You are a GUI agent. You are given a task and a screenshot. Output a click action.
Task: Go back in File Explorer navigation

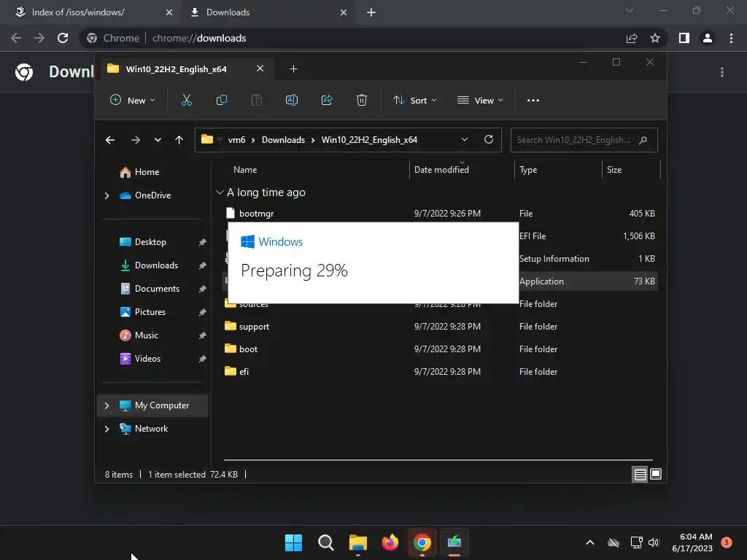pyautogui.click(x=110, y=140)
